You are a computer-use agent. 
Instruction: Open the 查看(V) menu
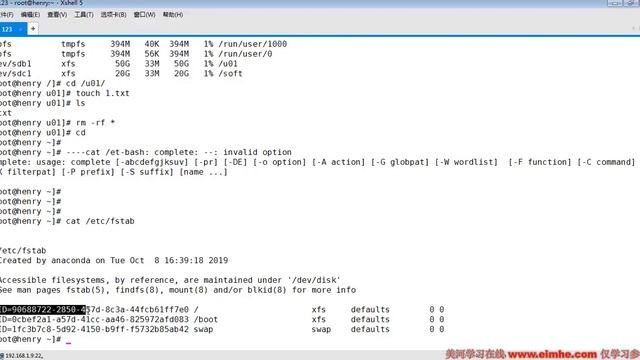click(57, 15)
